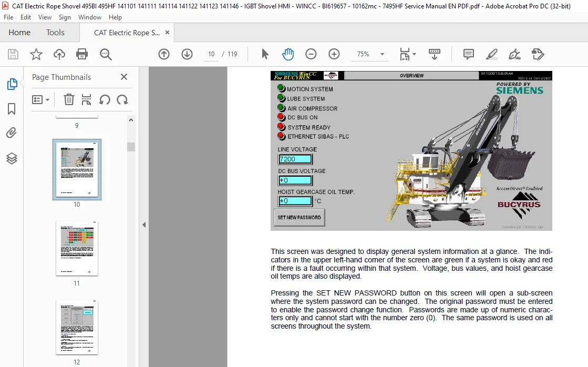Screen dimensions: 588x367
Task: Choose the Selection arrow tool
Action: click(x=265, y=54)
